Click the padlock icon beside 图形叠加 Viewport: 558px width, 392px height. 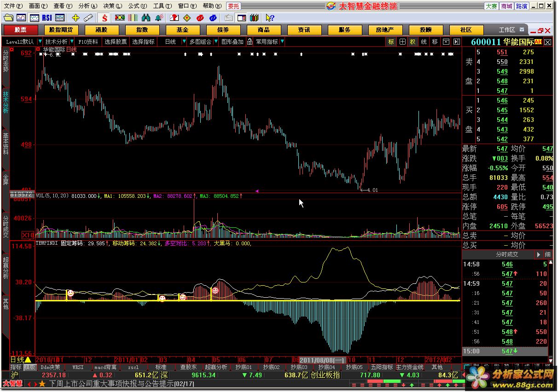point(250,41)
